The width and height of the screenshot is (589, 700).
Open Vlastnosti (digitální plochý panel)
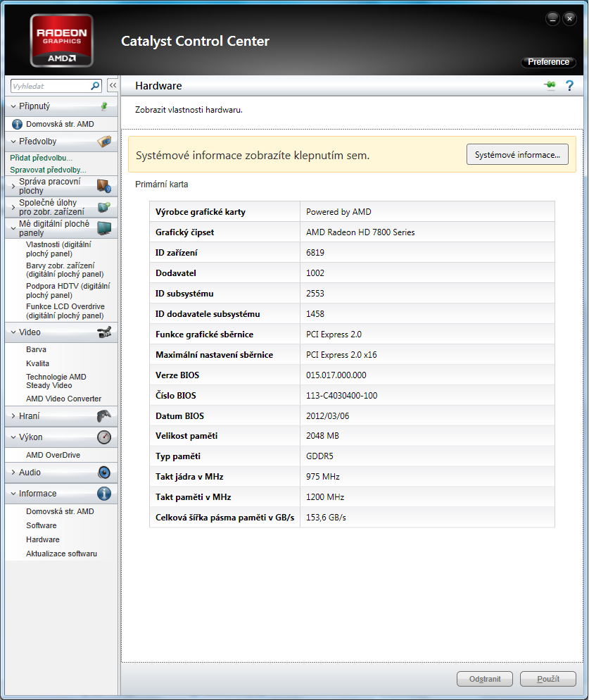[58, 249]
